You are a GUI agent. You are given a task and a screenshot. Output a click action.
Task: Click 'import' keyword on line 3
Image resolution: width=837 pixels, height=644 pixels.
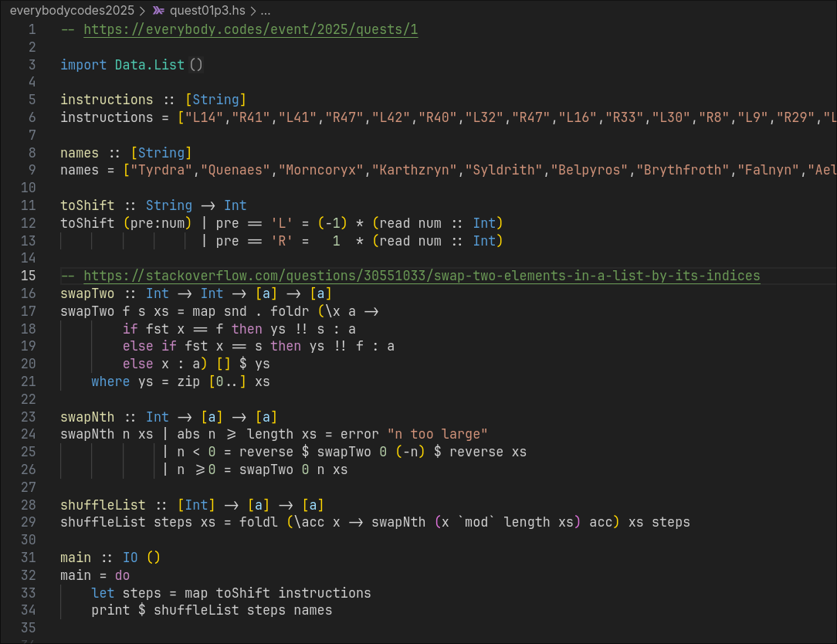tap(83, 65)
